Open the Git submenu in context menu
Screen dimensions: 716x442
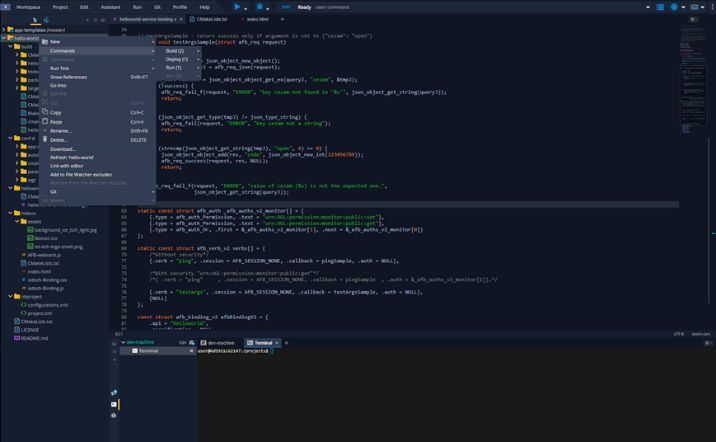pos(98,192)
